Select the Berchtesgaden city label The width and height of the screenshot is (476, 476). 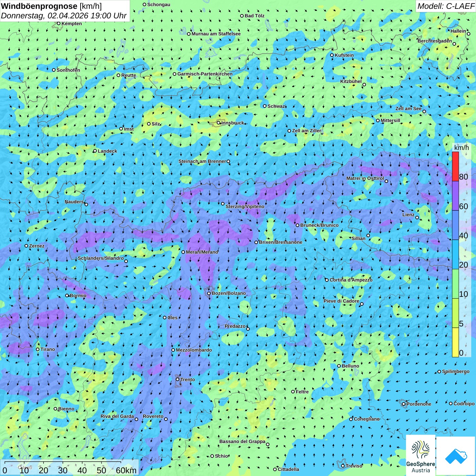pyautogui.click(x=435, y=41)
